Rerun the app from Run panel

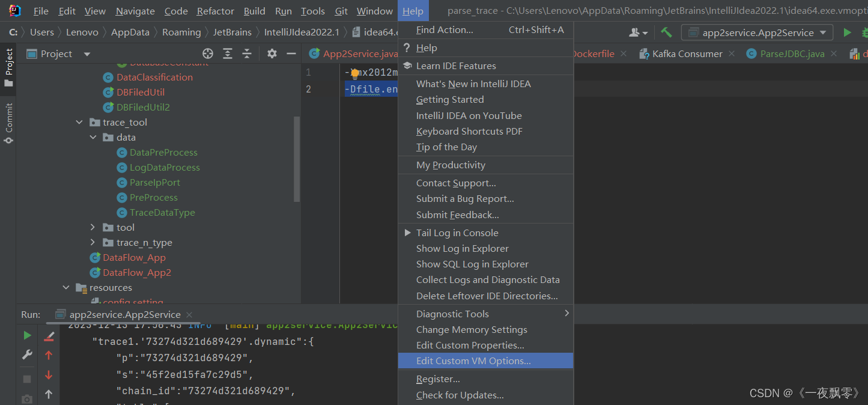[27, 335]
